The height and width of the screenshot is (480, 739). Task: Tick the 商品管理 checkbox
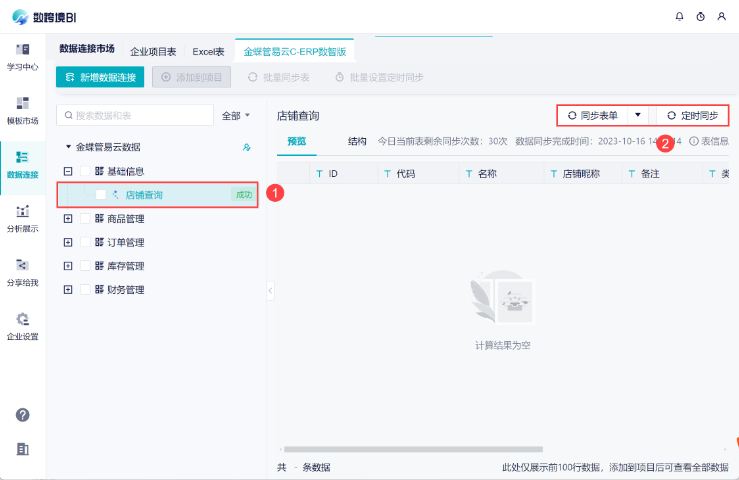pyautogui.click(x=85, y=218)
